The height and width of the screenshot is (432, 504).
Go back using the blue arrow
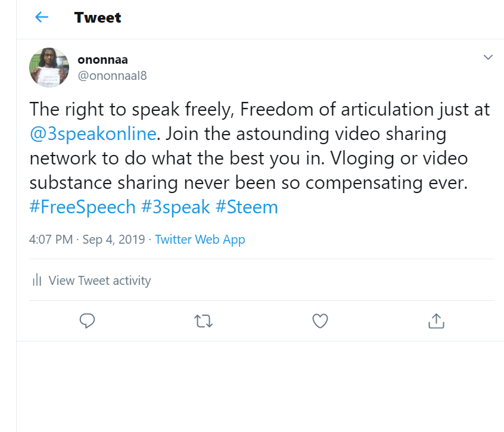(x=42, y=17)
